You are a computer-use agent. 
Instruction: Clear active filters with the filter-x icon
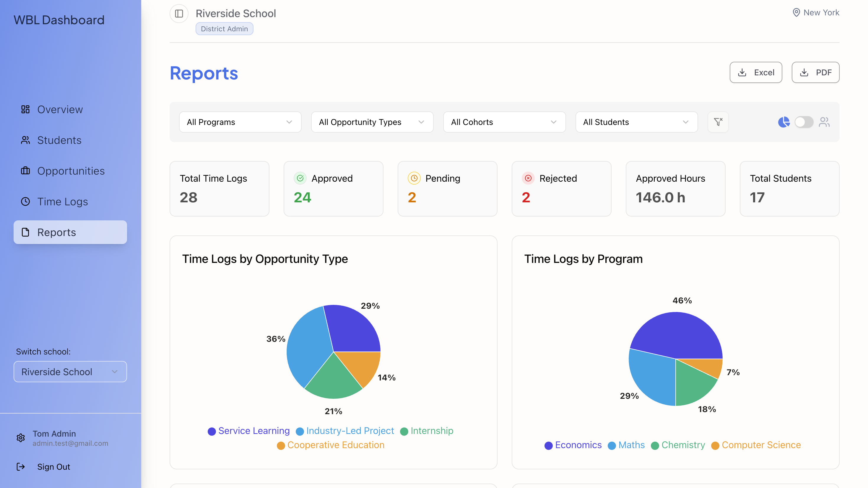click(718, 122)
